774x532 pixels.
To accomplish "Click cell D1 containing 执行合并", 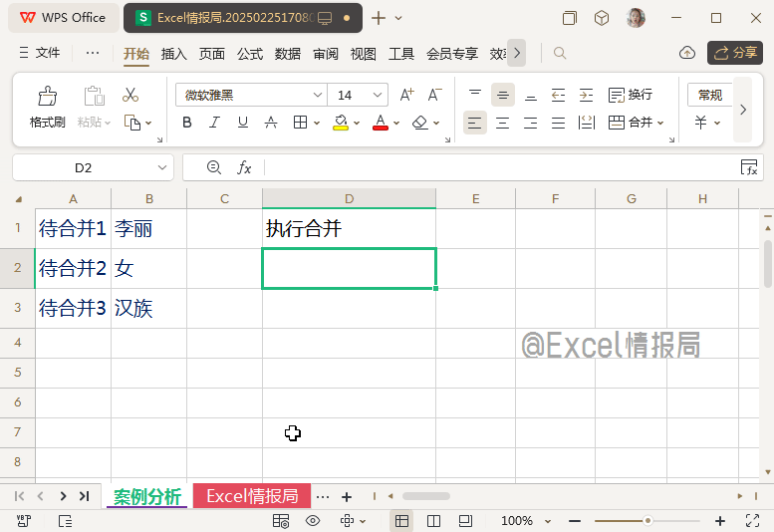I will [349, 229].
